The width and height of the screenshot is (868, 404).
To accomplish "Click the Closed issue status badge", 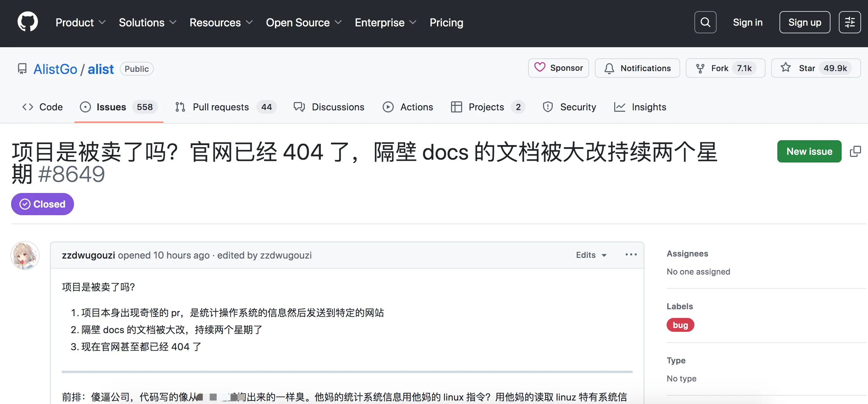I will (42, 204).
